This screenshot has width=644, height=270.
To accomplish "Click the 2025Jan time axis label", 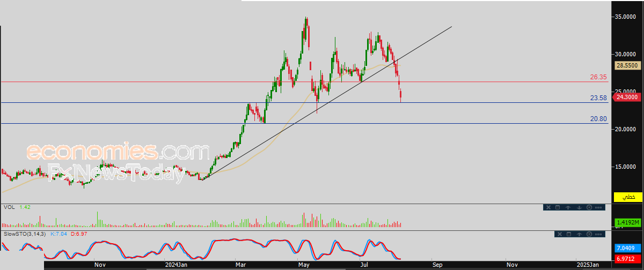I will (588, 265).
